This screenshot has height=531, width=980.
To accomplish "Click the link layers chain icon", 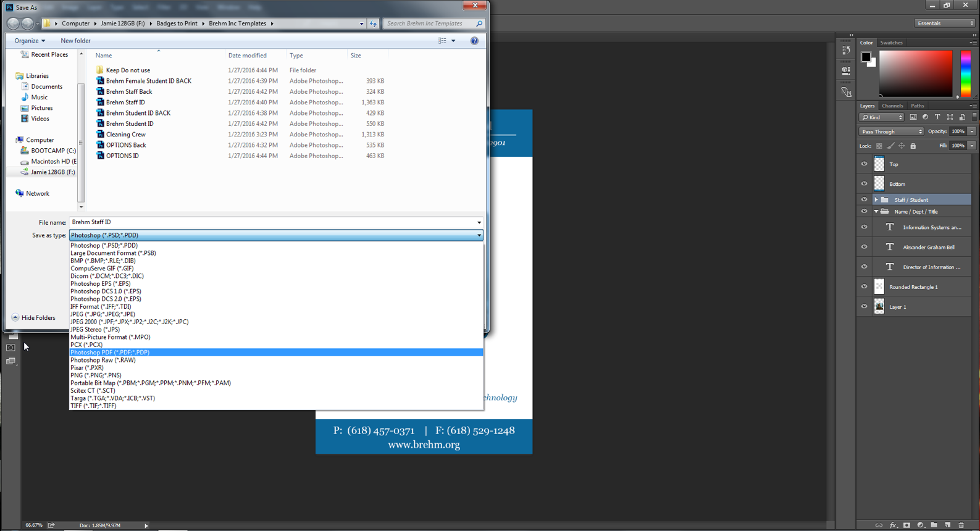I will (879, 525).
